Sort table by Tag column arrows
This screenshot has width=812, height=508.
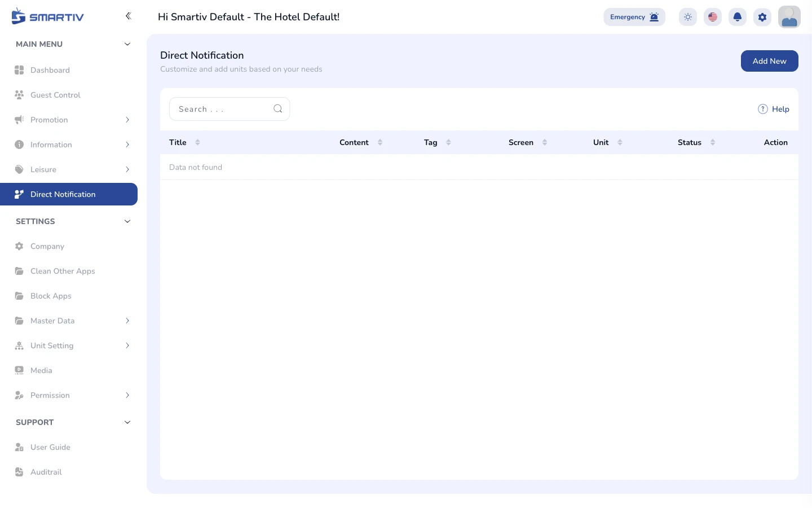448,142
